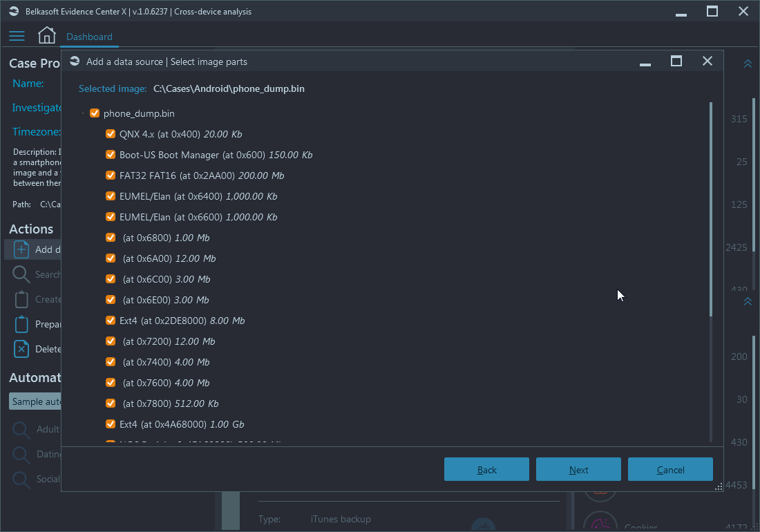Viewport: 760px width, 532px height.
Task: Uncheck partition at 0x6800 checkbox
Action: click(111, 238)
